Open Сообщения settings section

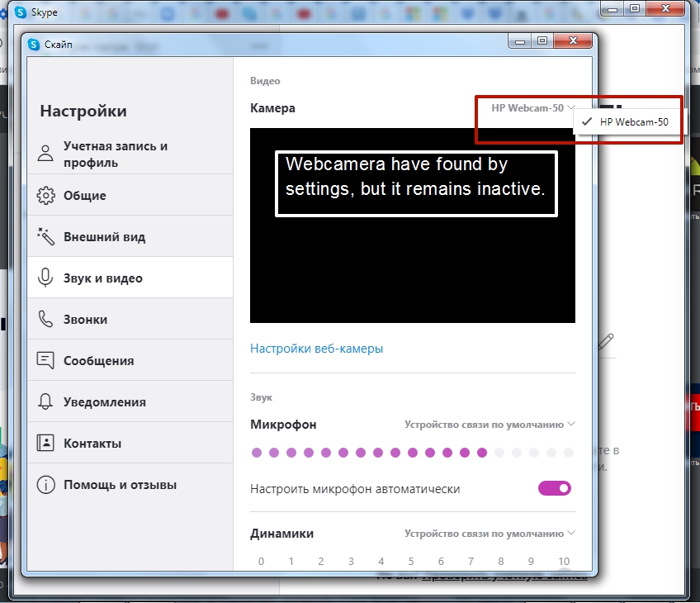click(130, 360)
